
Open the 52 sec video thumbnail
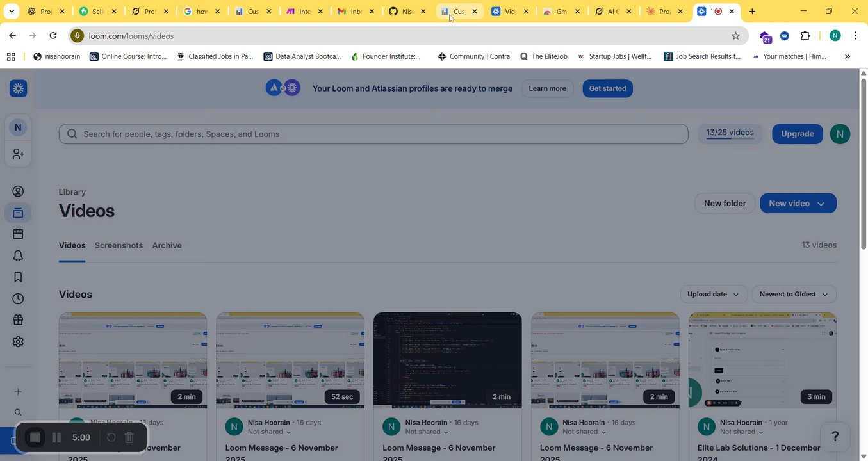coord(290,360)
